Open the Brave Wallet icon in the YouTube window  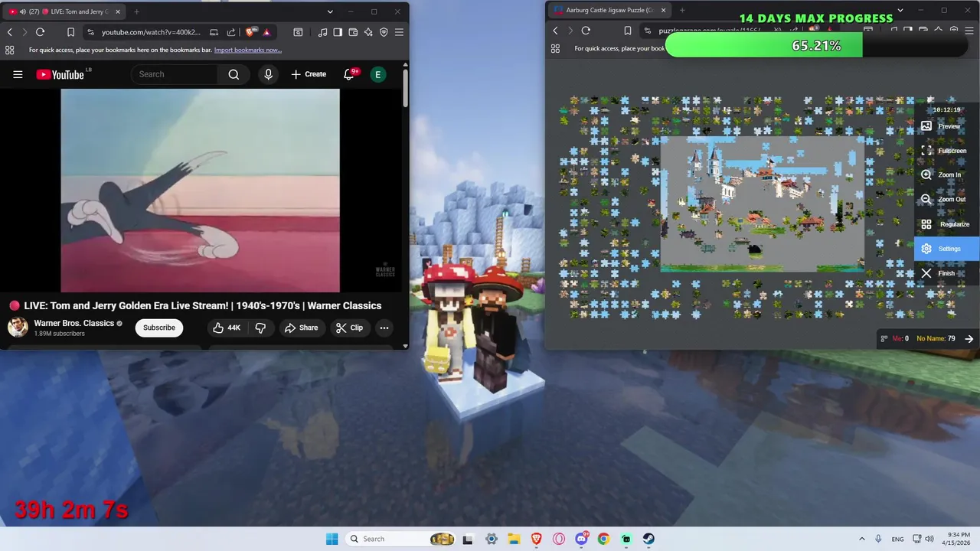click(x=353, y=32)
